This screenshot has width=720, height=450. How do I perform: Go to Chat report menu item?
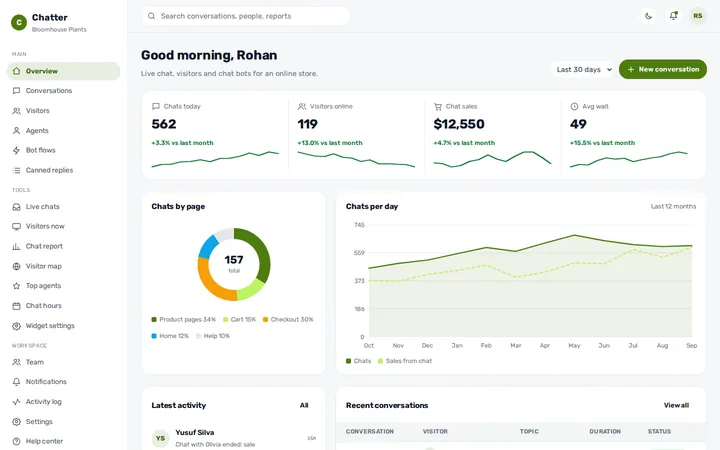pos(63,246)
